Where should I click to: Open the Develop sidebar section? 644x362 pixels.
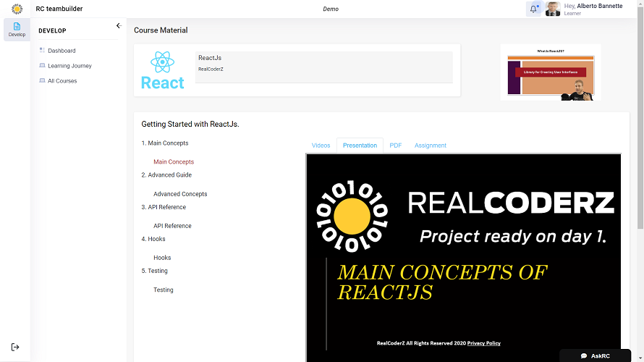point(17,30)
